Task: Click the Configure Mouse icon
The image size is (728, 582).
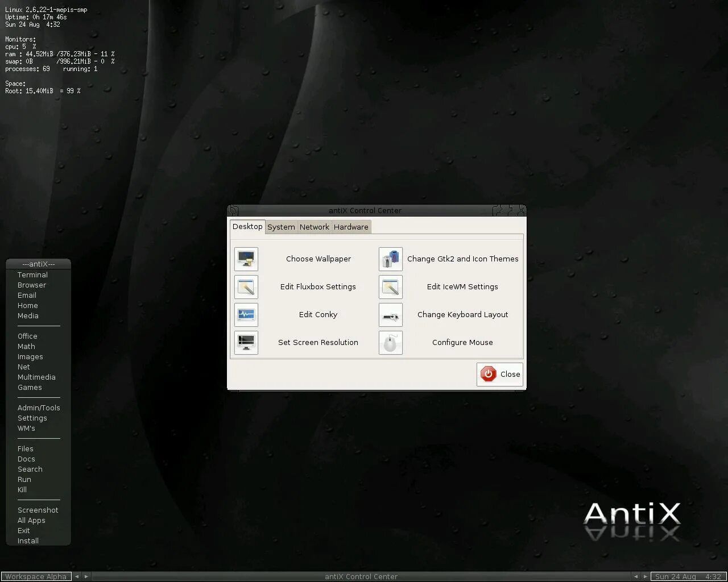Action: (391, 343)
